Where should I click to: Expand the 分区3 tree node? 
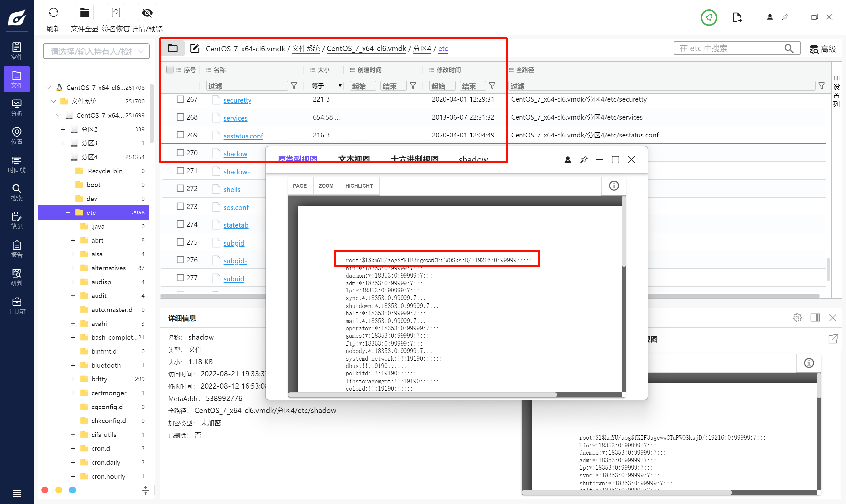pos(63,143)
